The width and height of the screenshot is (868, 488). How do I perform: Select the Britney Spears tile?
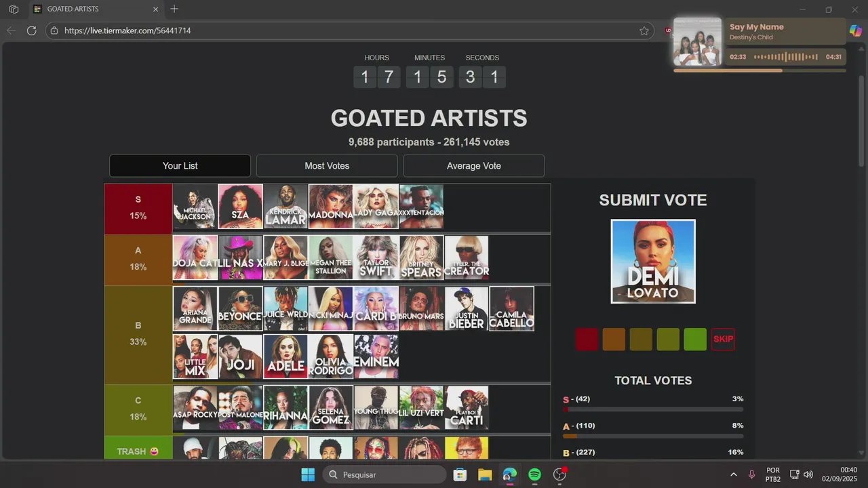pyautogui.click(x=421, y=258)
